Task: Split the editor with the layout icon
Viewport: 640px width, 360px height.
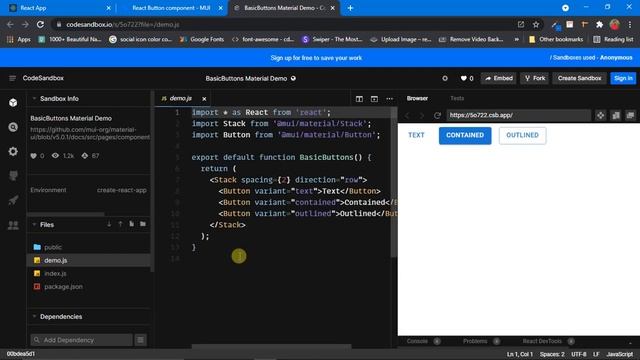Action: pos(359,99)
